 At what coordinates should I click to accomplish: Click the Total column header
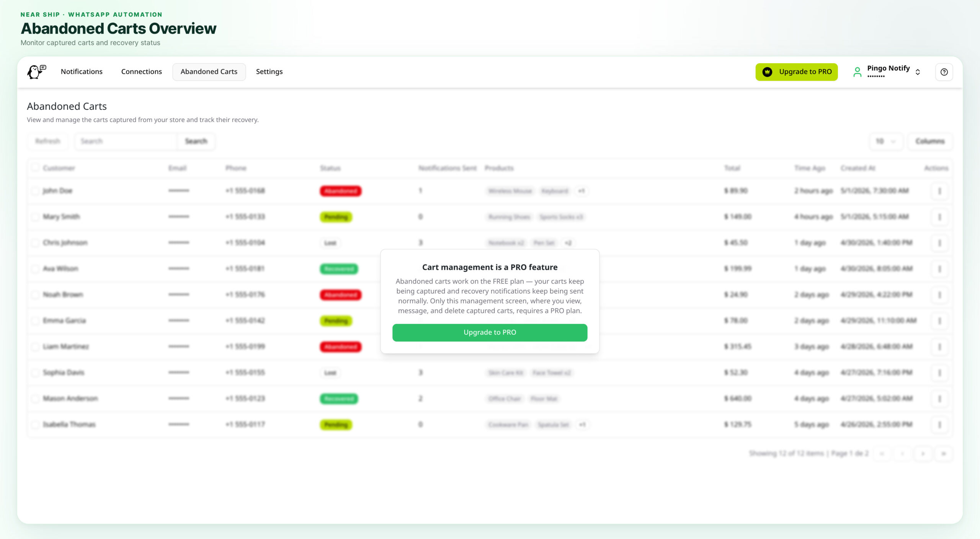click(x=732, y=168)
